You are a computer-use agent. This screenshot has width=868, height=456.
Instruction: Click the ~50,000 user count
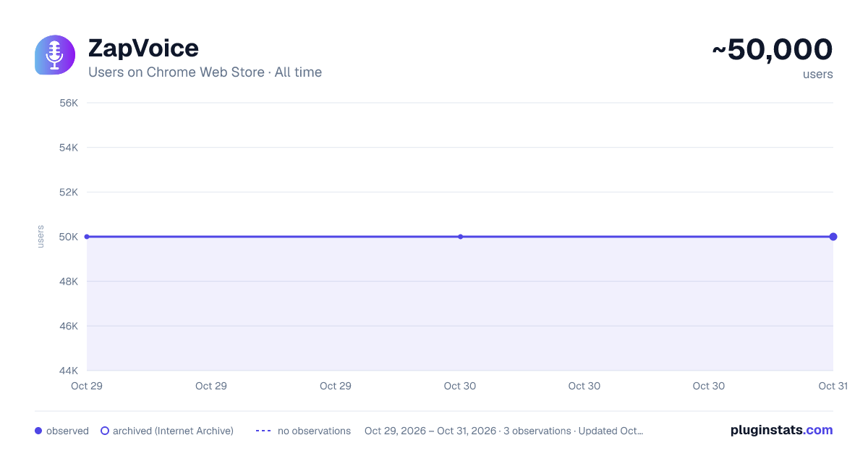tap(773, 49)
